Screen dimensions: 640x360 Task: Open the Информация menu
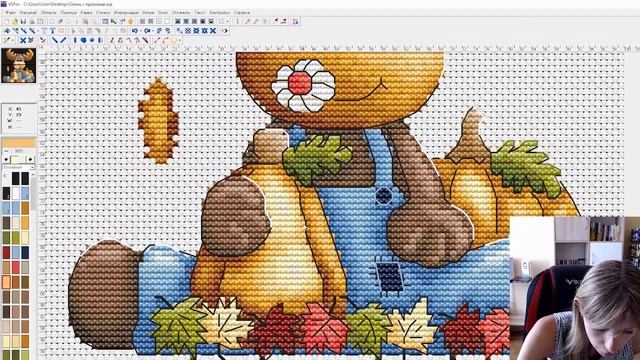click(x=126, y=13)
